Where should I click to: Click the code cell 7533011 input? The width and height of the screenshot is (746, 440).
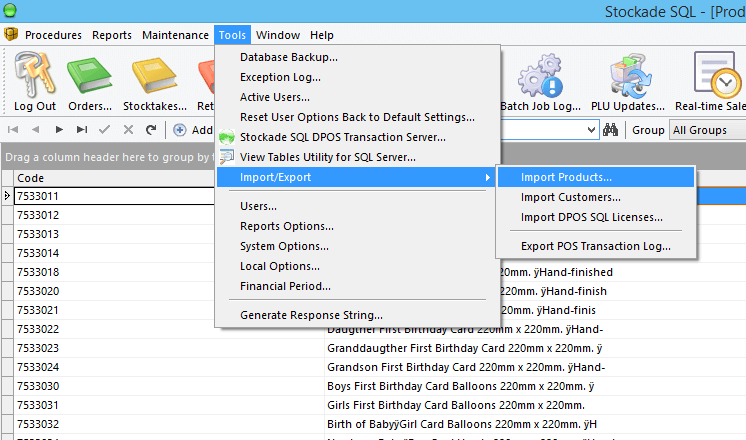click(x=114, y=196)
